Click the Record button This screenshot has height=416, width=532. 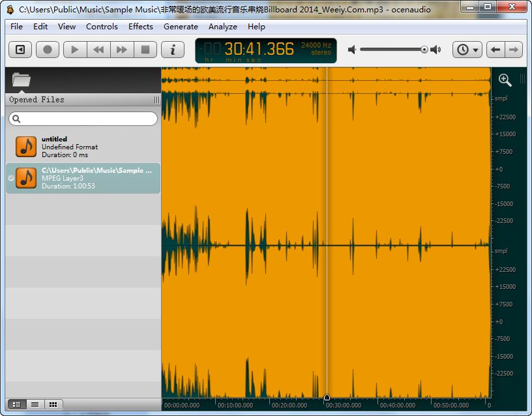[48, 50]
